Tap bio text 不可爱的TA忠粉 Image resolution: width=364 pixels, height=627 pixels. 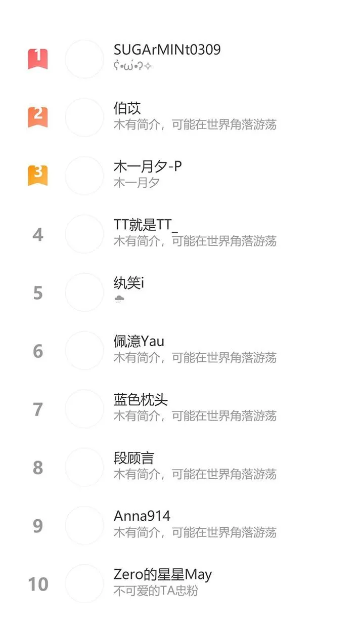pyautogui.click(x=156, y=591)
